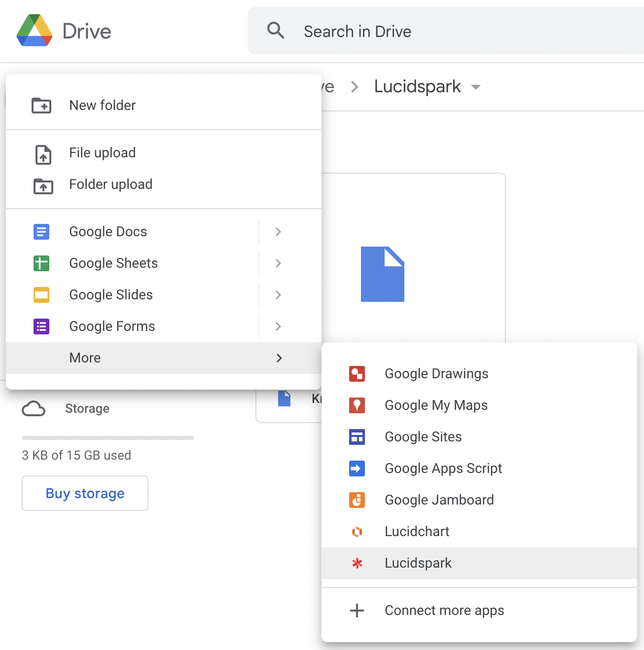
Task: Click the Lucidchart icon
Action: 357,532
